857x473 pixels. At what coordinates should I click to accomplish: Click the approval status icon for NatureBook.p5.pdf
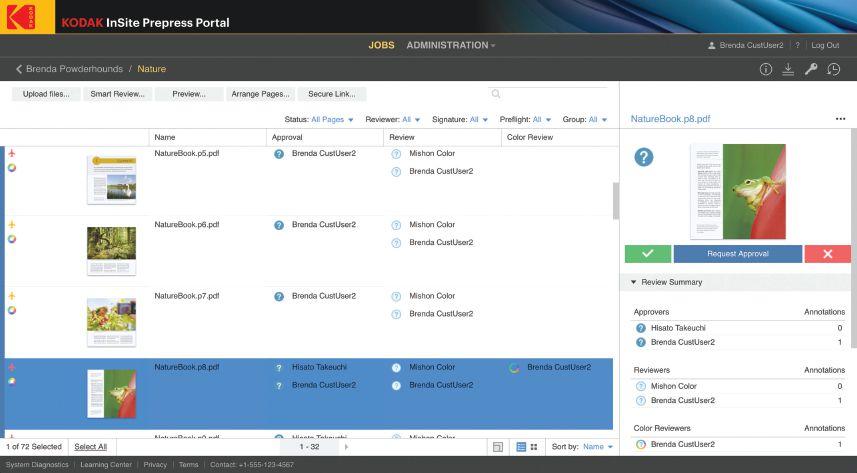coord(279,154)
